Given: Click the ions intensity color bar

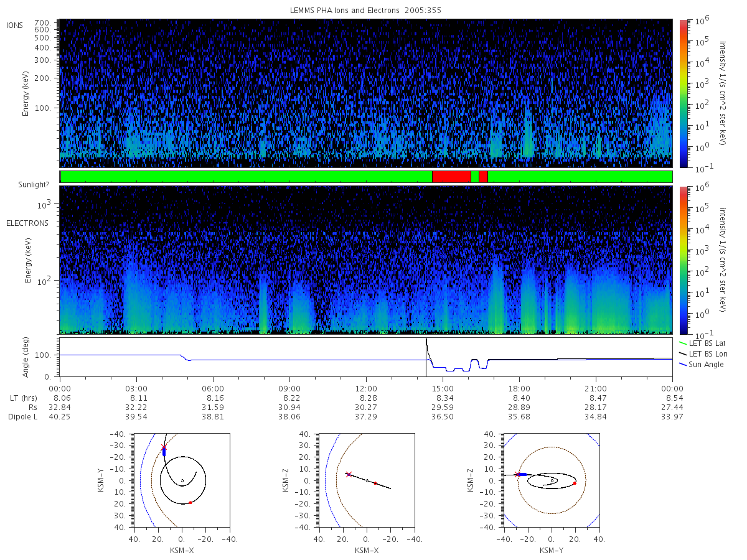Looking at the screenshot, I should click(x=683, y=93).
